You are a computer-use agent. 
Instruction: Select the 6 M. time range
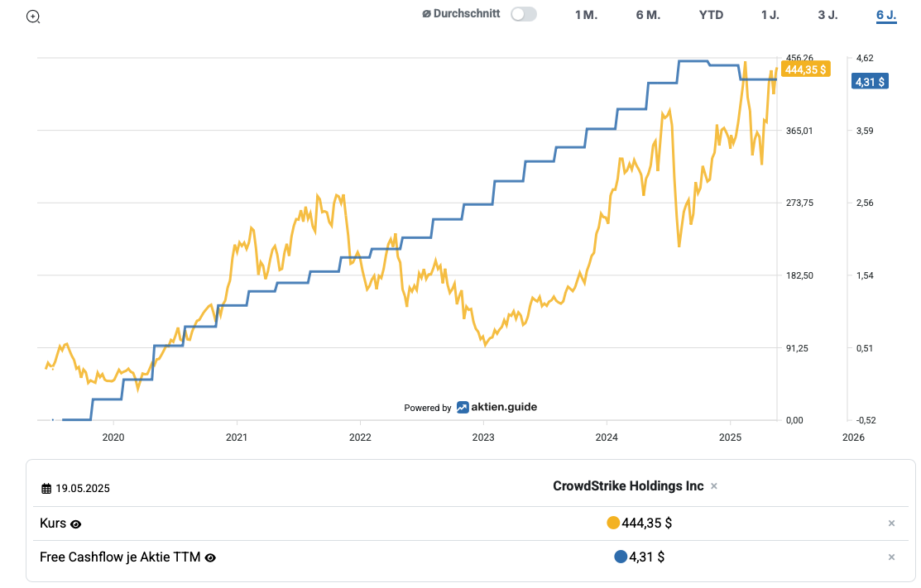coord(648,15)
